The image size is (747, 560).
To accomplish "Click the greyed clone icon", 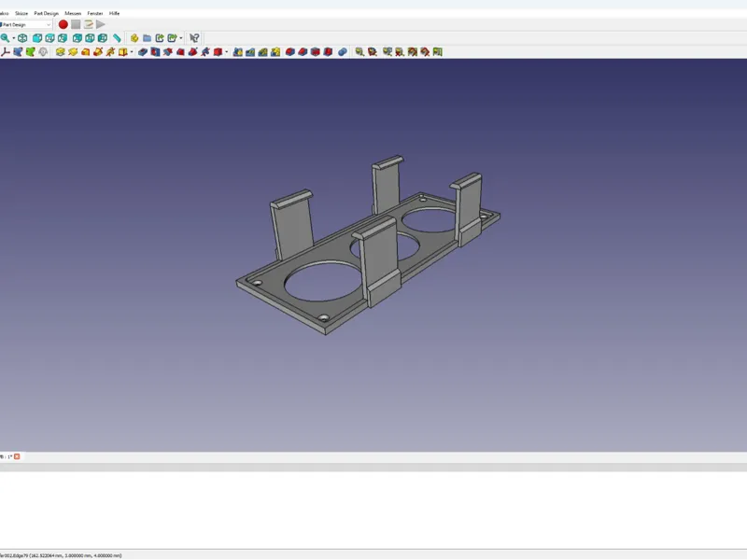I will tap(43, 52).
